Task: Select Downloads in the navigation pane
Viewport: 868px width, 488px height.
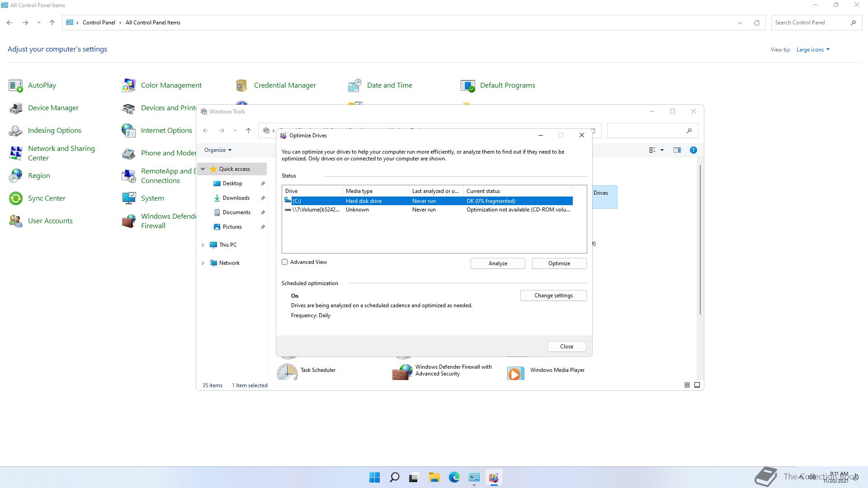Action: [236, 198]
